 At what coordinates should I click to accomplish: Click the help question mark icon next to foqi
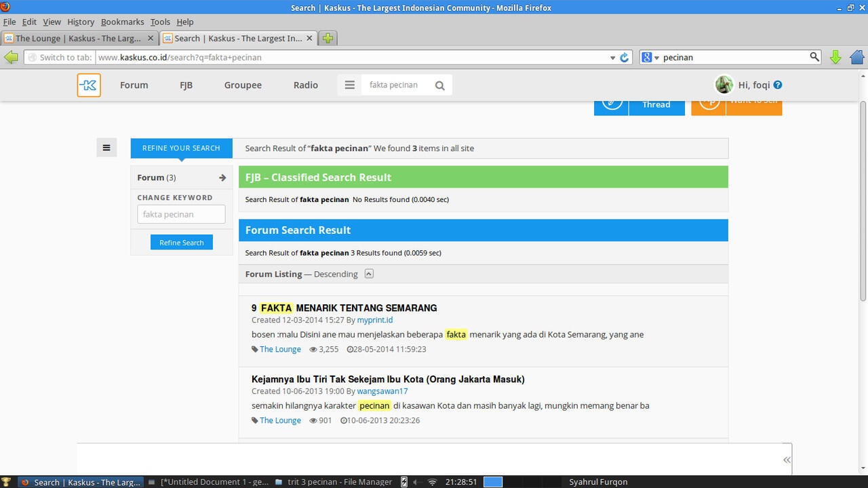[778, 85]
